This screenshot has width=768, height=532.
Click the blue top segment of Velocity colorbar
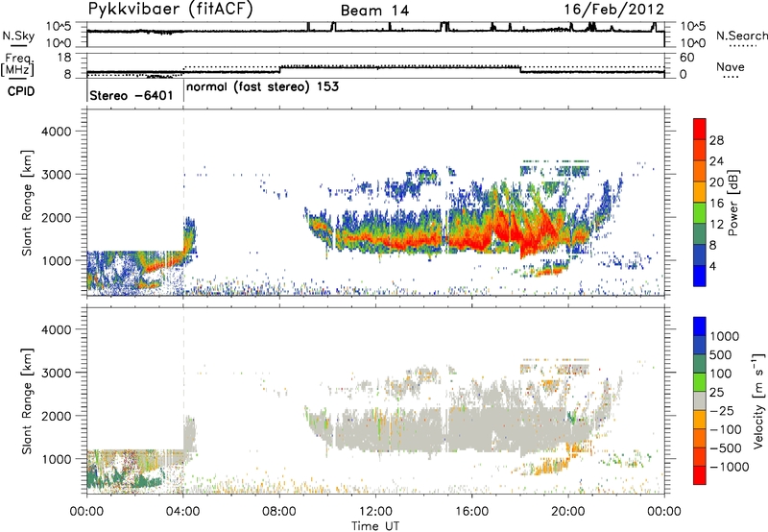pos(700,326)
